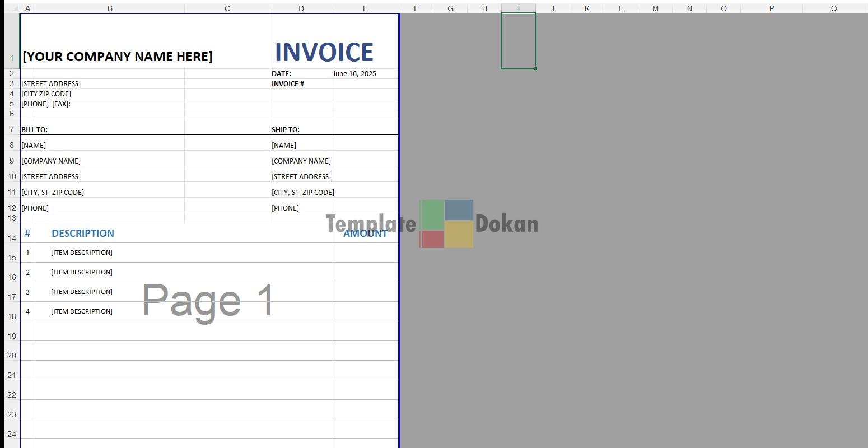The height and width of the screenshot is (448, 868).
Task: Click the # column header cell in the table
Action: click(x=27, y=234)
